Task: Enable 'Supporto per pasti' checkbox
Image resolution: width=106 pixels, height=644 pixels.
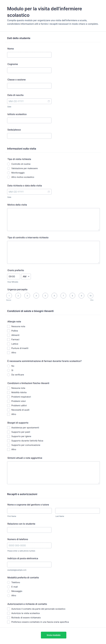Action: point(9,432)
